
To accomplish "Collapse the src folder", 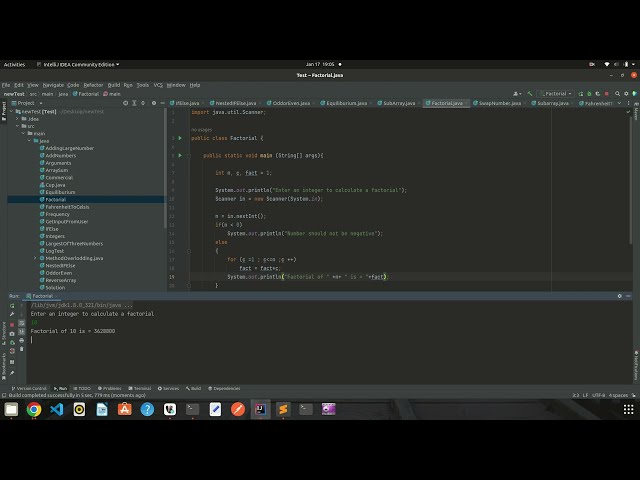I will pyautogui.click(x=18, y=126).
